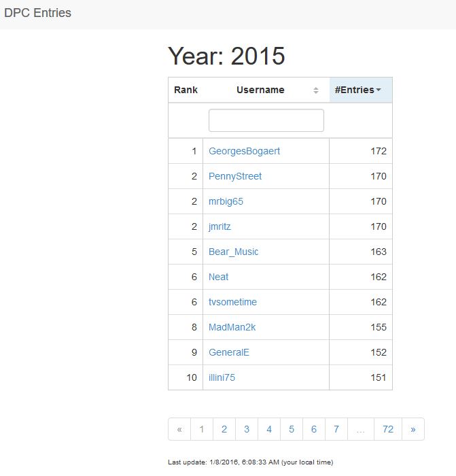Click entries value 155 for MadMan2k

point(379,327)
